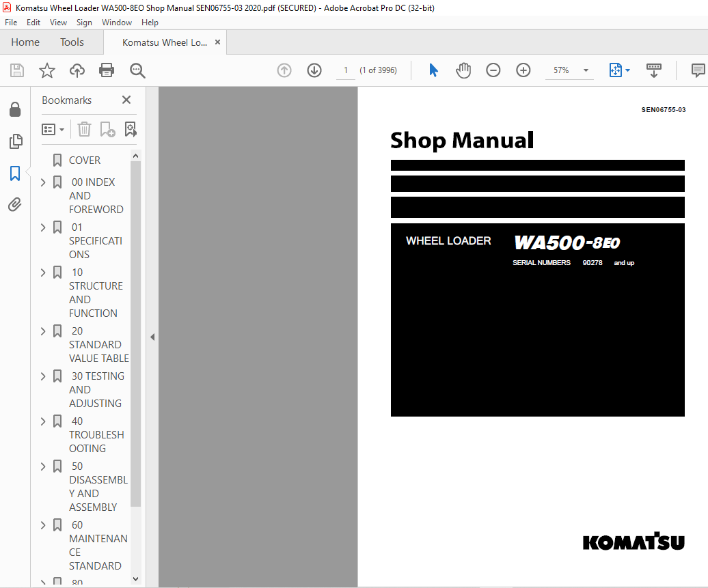Jump to 10 STRUCTURE AND FUNCTION bookmark

(x=96, y=293)
